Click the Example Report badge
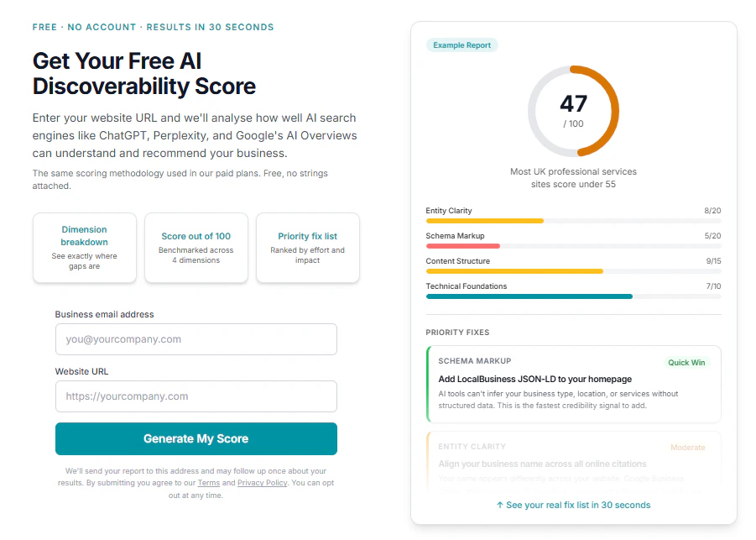 [x=462, y=45]
